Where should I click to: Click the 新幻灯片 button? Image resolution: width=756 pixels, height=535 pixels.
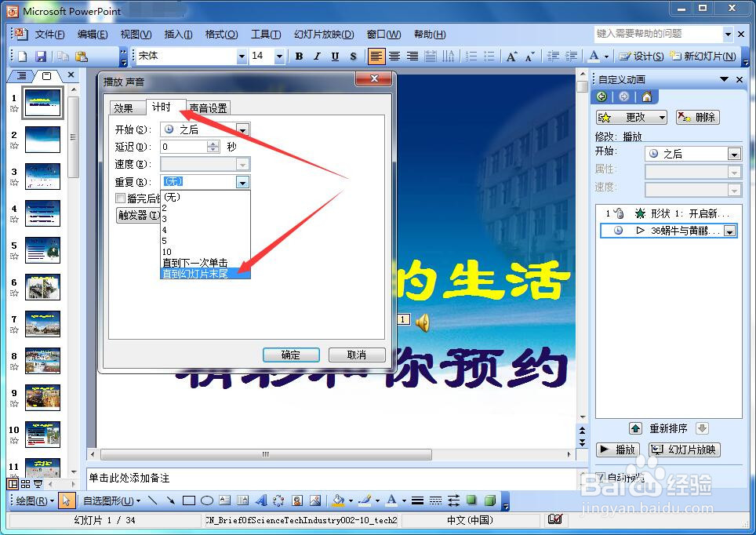click(703, 56)
